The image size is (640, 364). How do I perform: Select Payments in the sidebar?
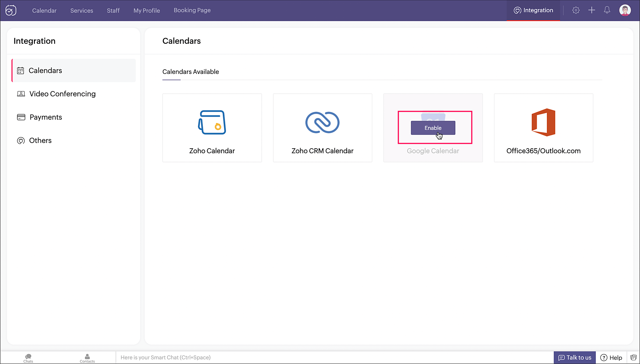pos(74,117)
